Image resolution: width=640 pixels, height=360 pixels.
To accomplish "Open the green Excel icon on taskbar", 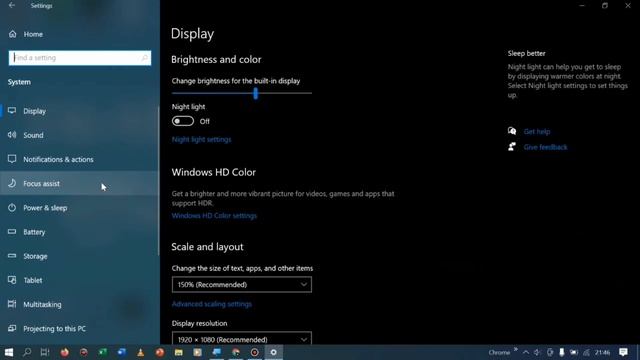I will 102,352.
